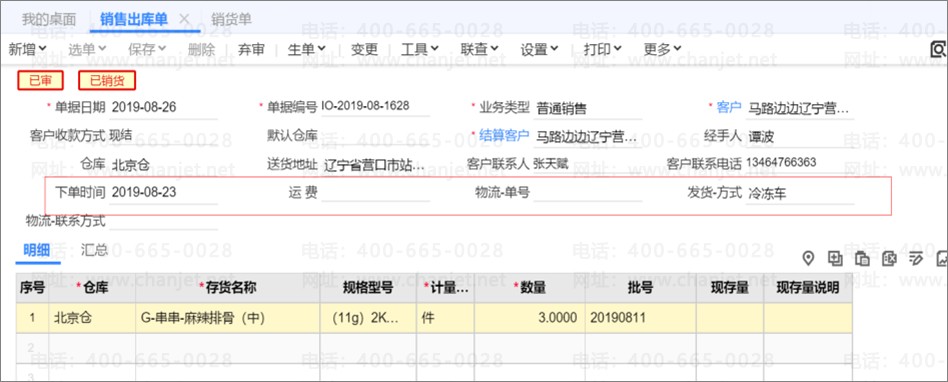The image size is (948, 382).
Task: Click the 存货名称 column header
Action: point(227,288)
